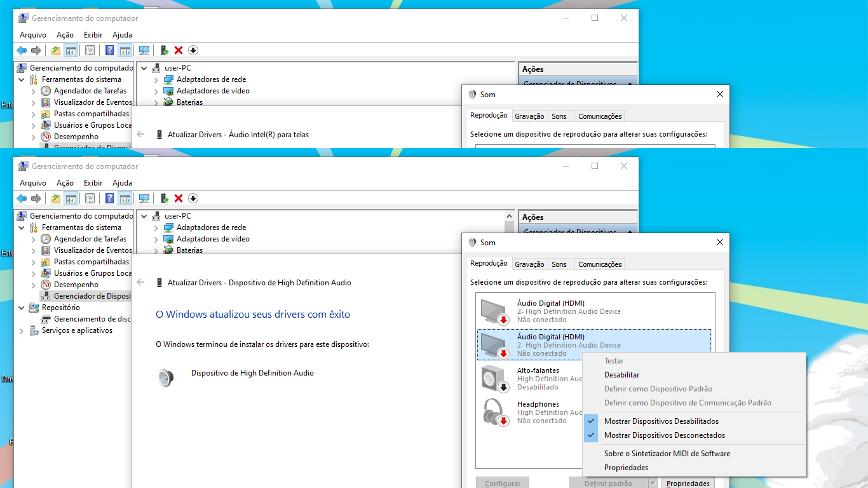
Task: Click blue Help question-mark icon in lower window
Action: click(110, 198)
